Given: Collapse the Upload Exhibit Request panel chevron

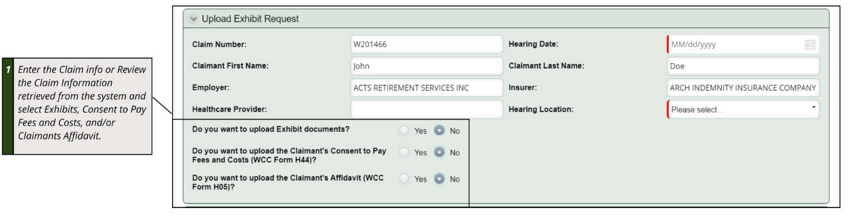Looking at the screenshot, I should [x=193, y=19].
